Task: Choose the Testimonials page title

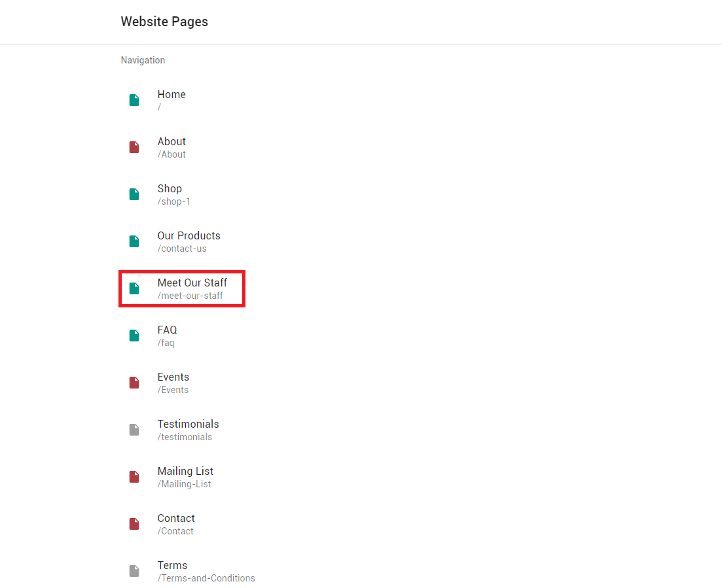Action: [188, 424]
